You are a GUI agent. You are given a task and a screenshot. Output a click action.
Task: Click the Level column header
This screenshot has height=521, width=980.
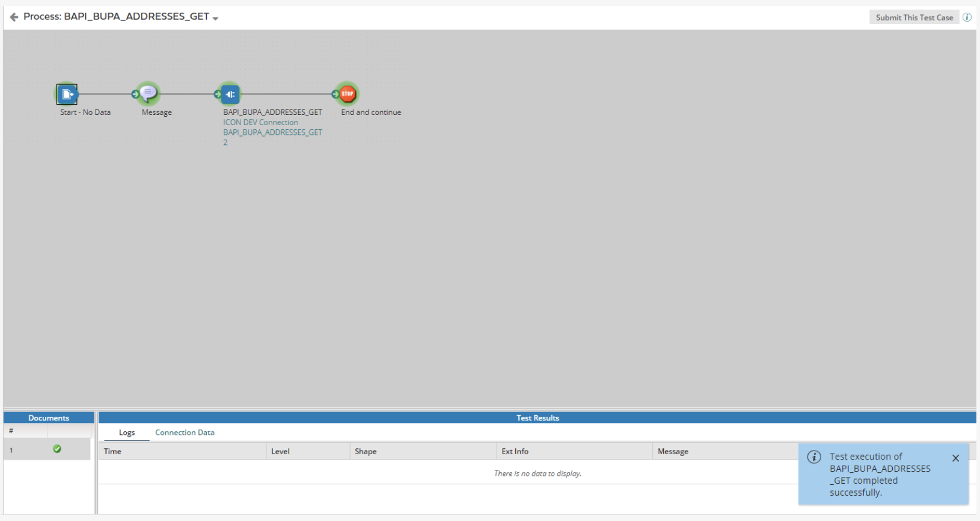point(280,451)
